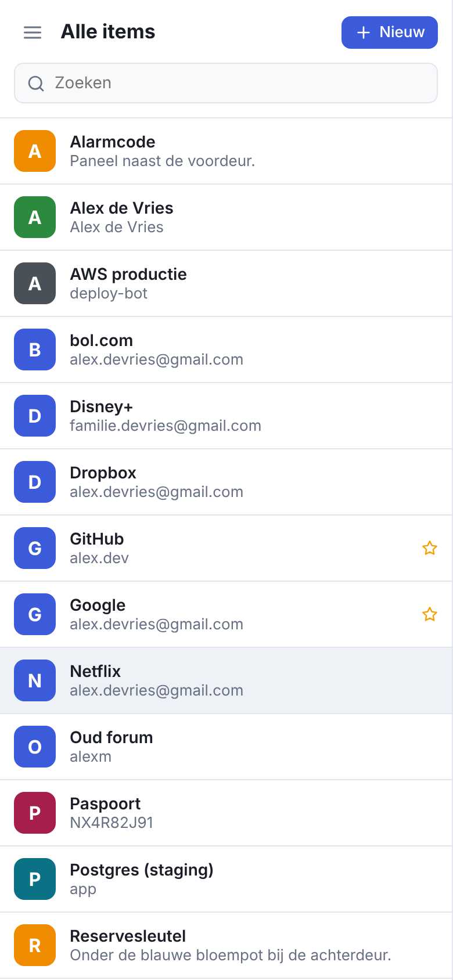Image resolution: width=453 pixels, height=980 pixels.
Task: Click the Alle items heading
Action: click(108, 32)
